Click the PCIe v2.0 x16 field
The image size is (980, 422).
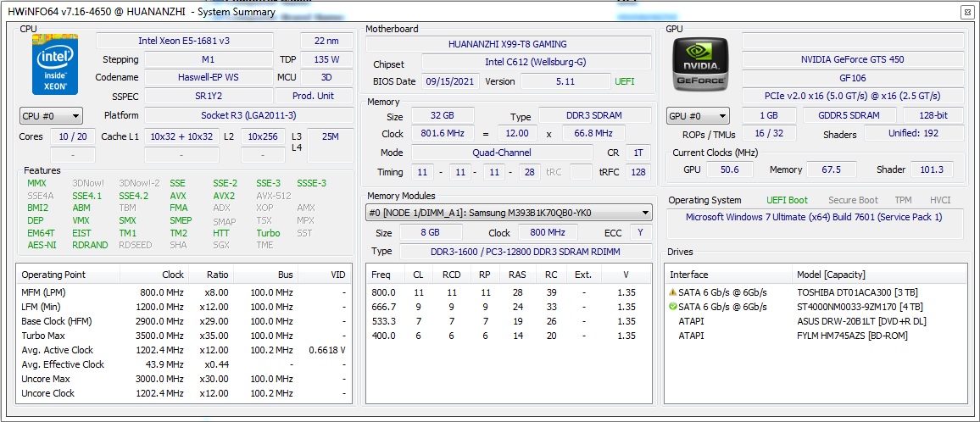coord(853,97)
